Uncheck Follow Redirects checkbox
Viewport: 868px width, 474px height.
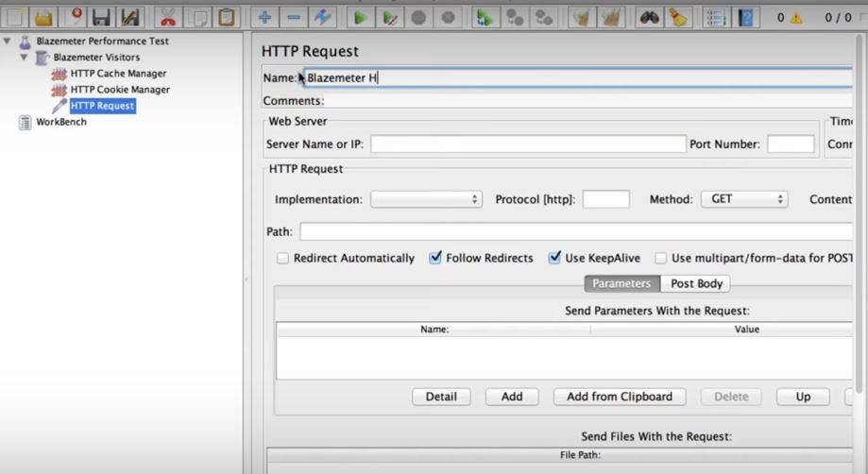point(435,257)
